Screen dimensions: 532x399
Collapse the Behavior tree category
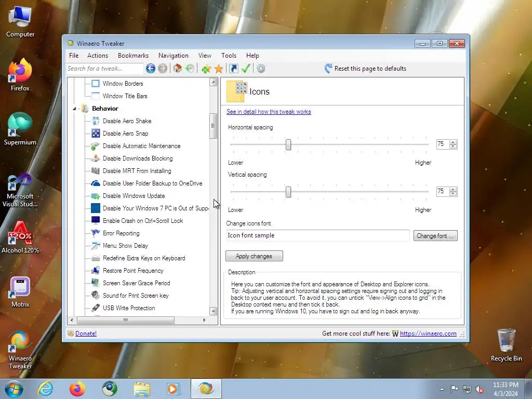[74, 109]
